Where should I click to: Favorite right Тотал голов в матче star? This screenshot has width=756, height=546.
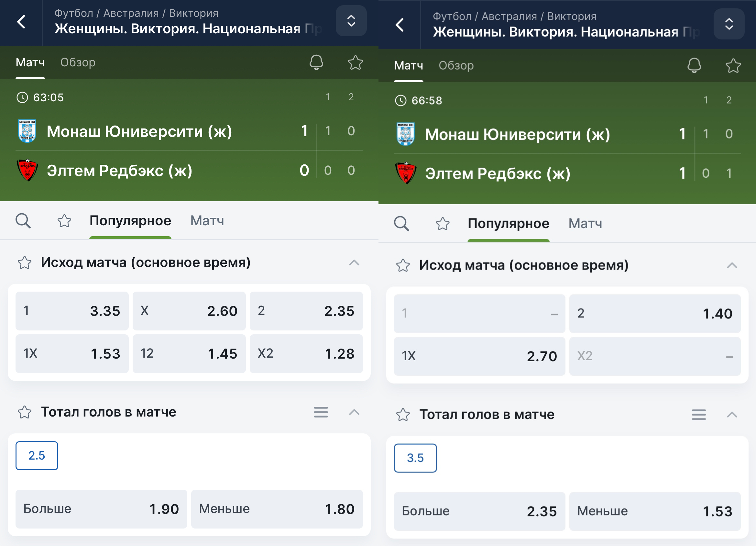(403, 415)
